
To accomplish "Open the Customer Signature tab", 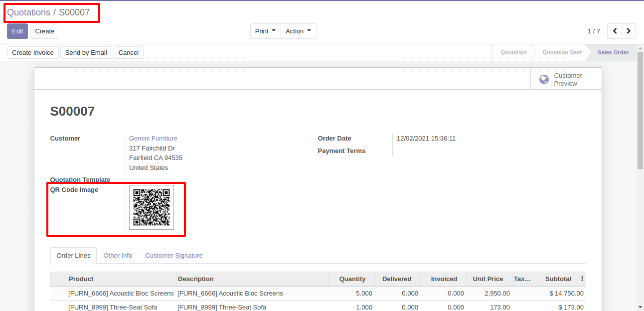I will coord(173,256).
